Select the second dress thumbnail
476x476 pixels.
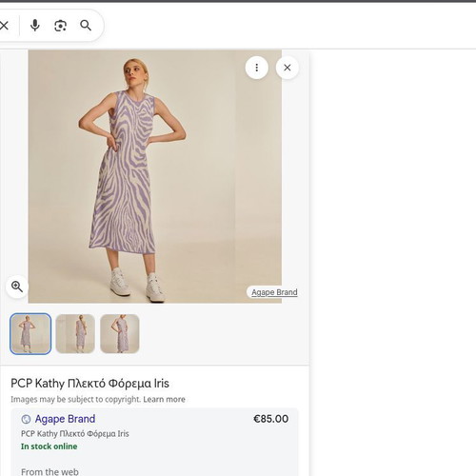click(75, 334)
